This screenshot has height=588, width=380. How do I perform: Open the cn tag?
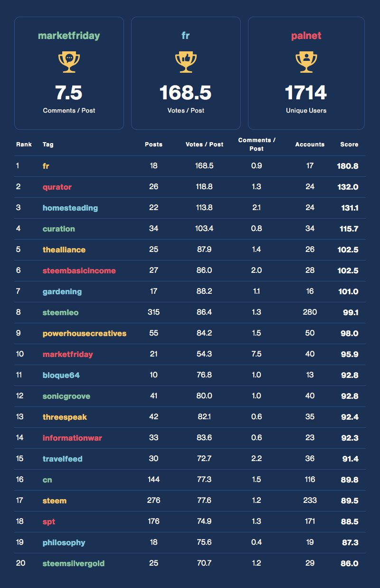tap(47, 480)
